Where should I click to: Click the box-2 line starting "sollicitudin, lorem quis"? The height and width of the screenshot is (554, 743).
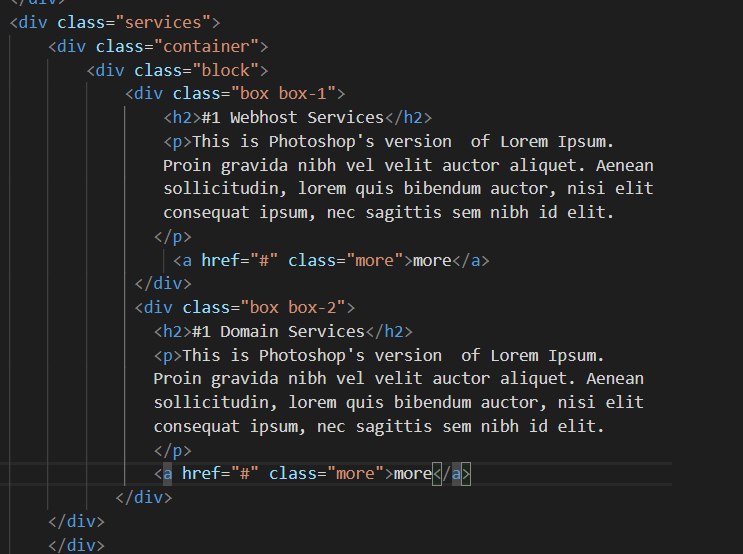click(399, 402)
